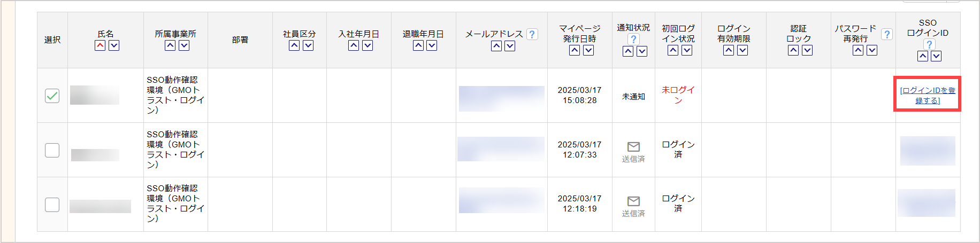Check the third row selection checkbox
980x243 pixels.
52,205
